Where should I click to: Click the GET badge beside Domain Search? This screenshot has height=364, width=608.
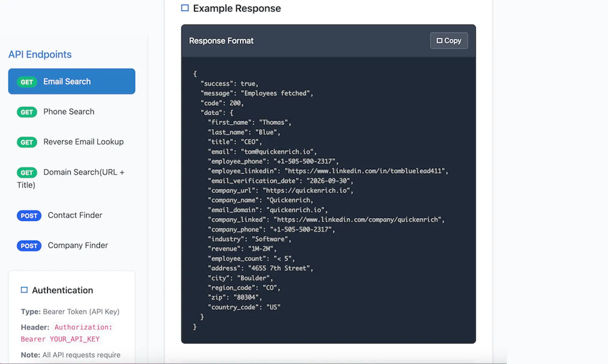27,173
